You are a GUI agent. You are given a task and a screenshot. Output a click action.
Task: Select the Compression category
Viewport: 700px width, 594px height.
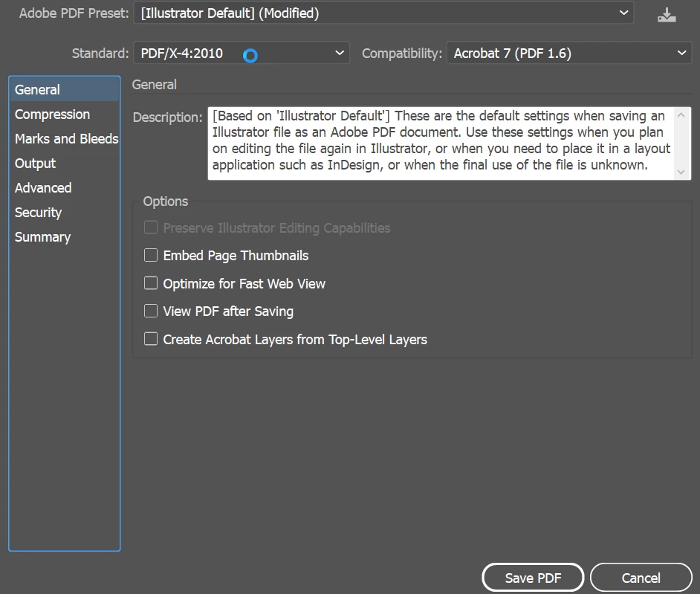tap(65, 114)
